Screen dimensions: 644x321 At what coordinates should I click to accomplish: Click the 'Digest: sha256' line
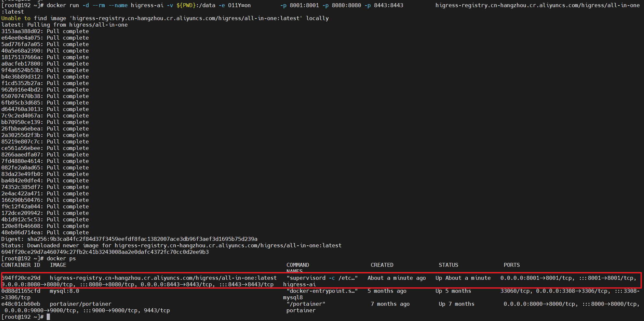[x=129, y=239]
